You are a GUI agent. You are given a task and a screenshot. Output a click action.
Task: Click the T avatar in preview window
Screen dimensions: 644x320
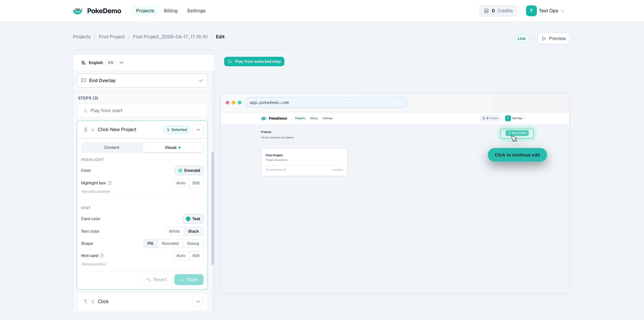tap(508, 118)
